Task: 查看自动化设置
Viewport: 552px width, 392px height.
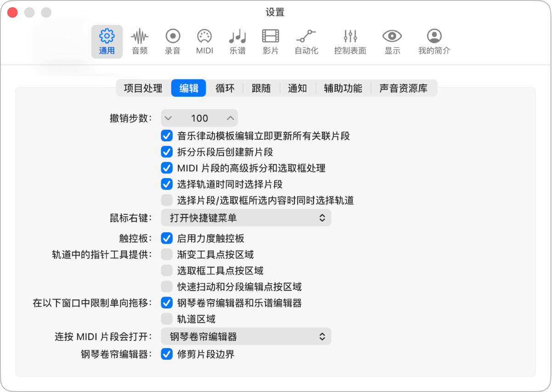Action: pos(306,41)
